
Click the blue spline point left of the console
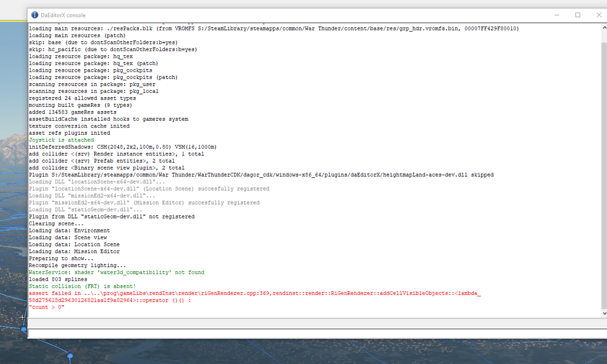[24, 329]
